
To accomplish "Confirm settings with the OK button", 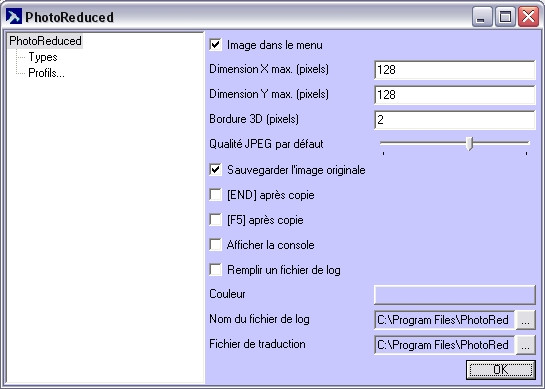I will point(501,370).
